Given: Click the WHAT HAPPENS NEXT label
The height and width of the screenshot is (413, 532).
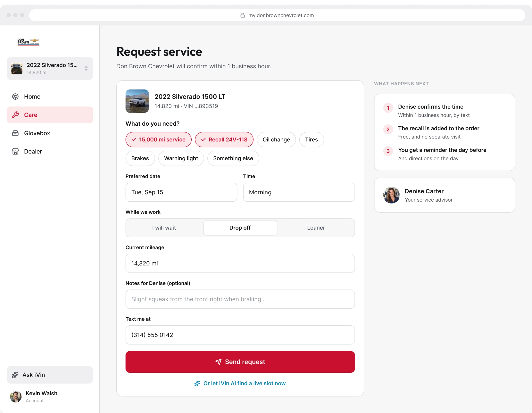Looking at the screenshot, I should pos(401,84).
